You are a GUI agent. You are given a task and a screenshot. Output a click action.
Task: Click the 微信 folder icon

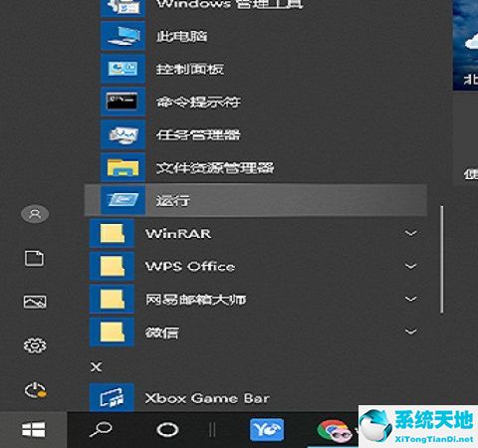pyautogui.click(x=112, y=332)
